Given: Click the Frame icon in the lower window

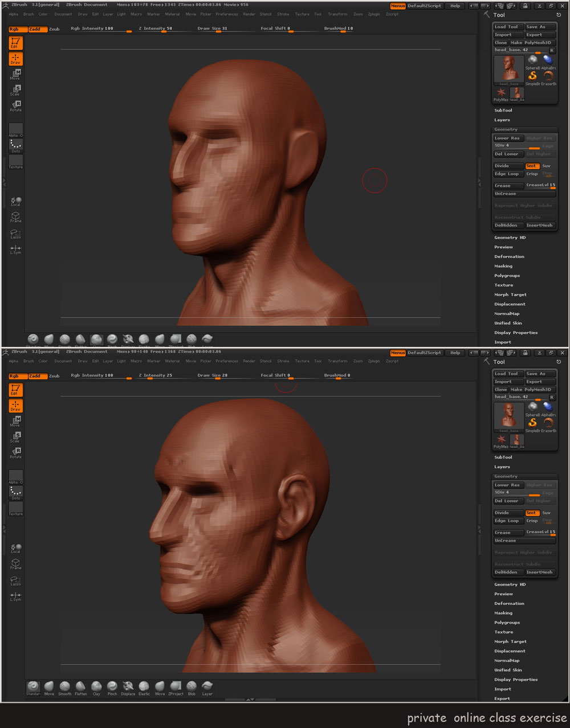Looking at the screenshot, I should pyautogui.click(x=15, y=565).
